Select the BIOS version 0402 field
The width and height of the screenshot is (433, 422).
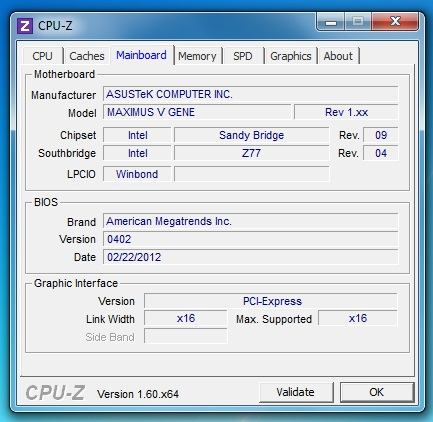point(251,239)
